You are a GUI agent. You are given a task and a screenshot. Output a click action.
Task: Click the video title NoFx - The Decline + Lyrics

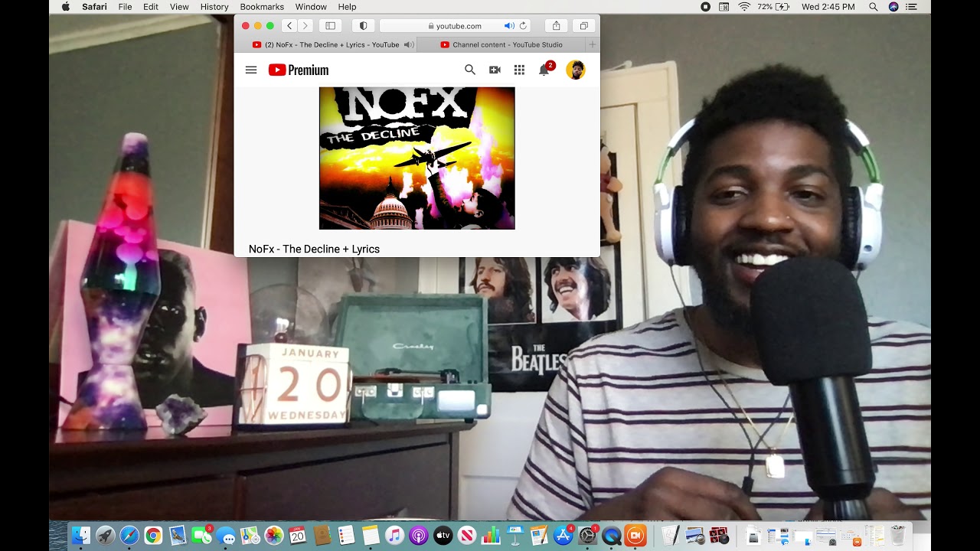pos(314,249)
